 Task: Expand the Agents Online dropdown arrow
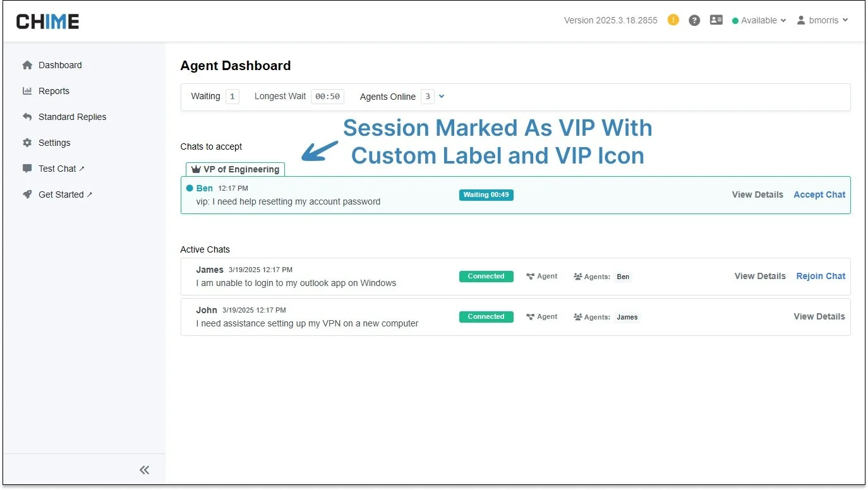tap(442, 97)
